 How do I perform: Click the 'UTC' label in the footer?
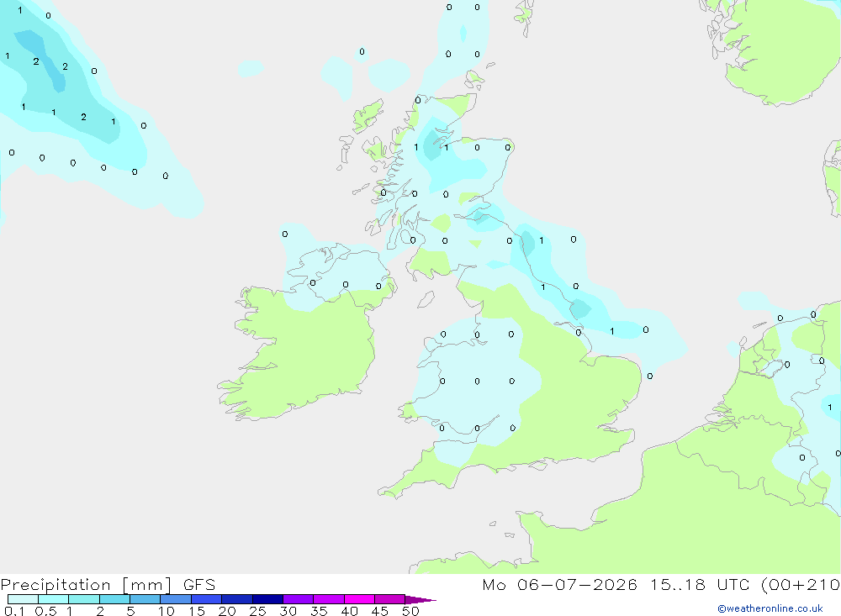pos(733,584)
